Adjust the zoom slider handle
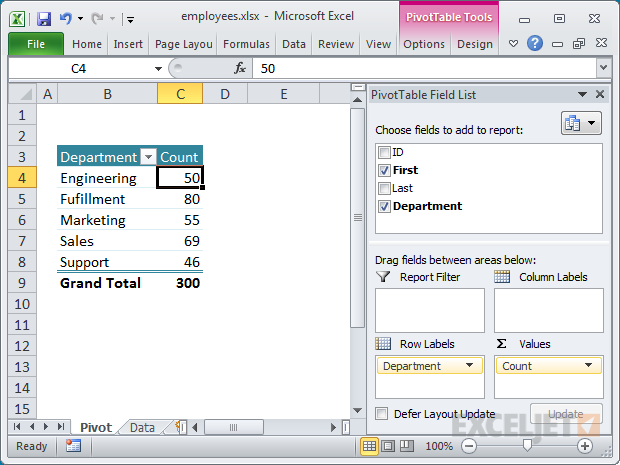Screen dimensions: 620x465 tap(527, 446)
